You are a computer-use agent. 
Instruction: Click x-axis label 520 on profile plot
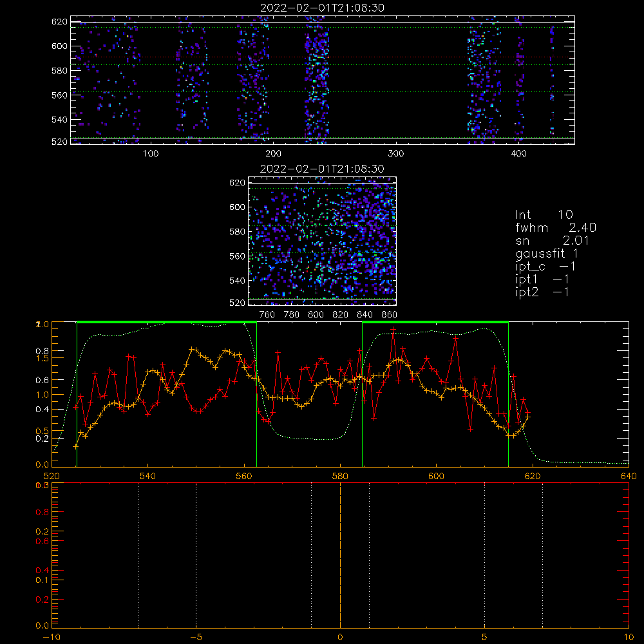pyautogui.click(x=52, y=477)
